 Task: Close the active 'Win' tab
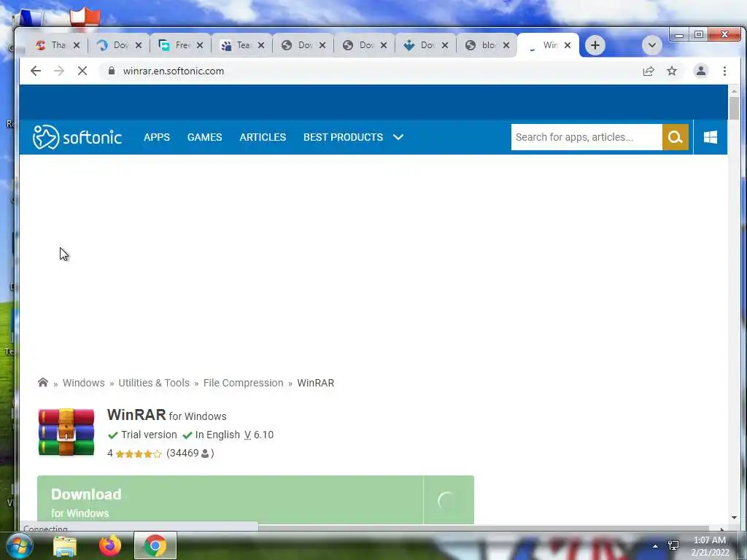click(x=568, y=45)
